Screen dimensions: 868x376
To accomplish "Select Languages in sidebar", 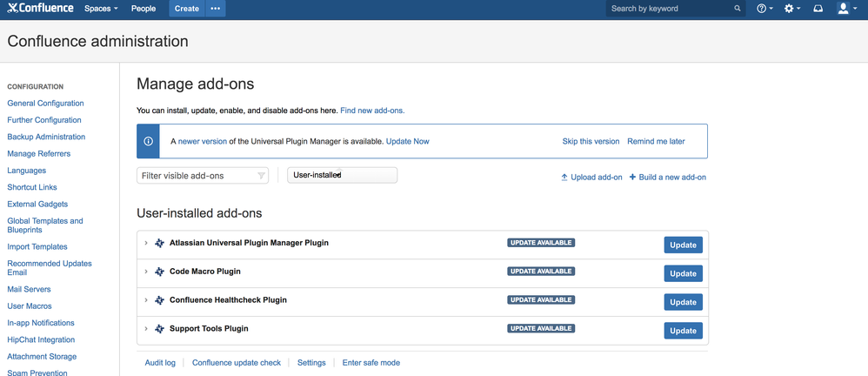I will (x=27, y=171).
